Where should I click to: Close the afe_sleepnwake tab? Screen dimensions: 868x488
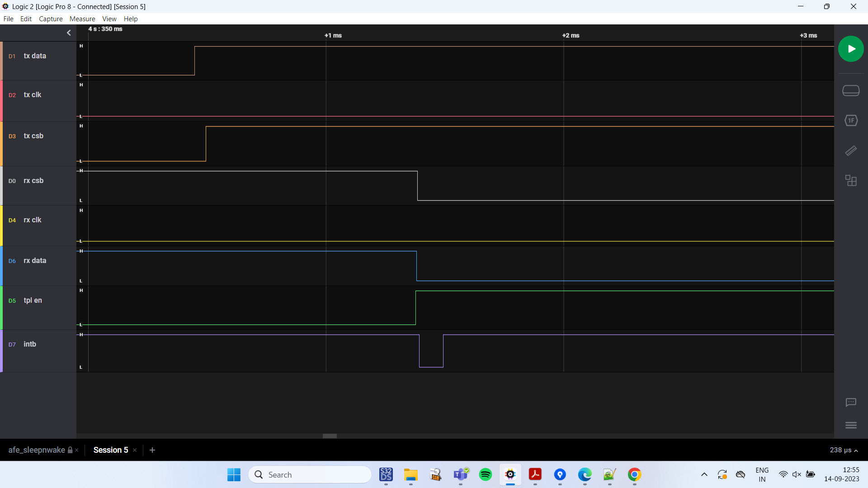[77, 450]
